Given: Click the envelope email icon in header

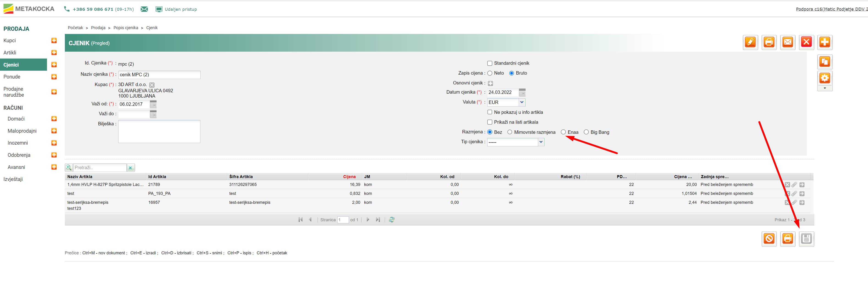Looking at the screenshot, I should [788, 42].
